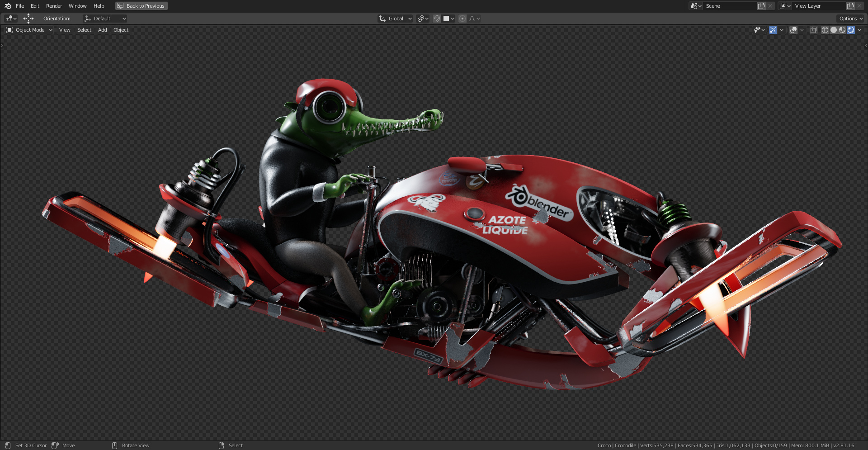The image size is (868, 450).
Task: Browse scene selector icon
Action: 695,6
